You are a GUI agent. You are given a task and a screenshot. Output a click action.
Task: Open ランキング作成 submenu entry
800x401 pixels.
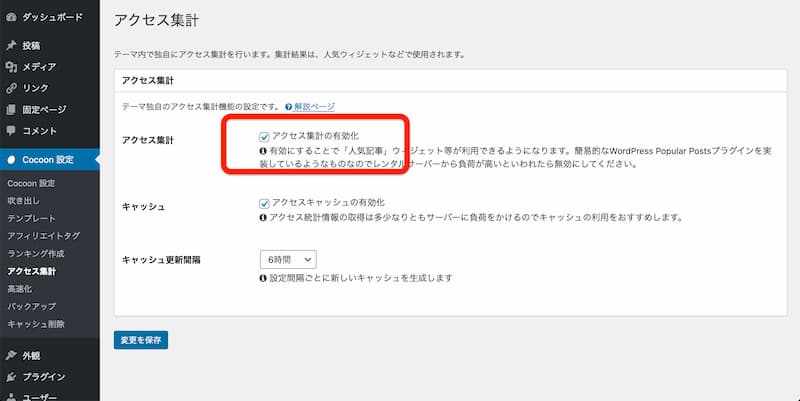click(x=36, y=254)
